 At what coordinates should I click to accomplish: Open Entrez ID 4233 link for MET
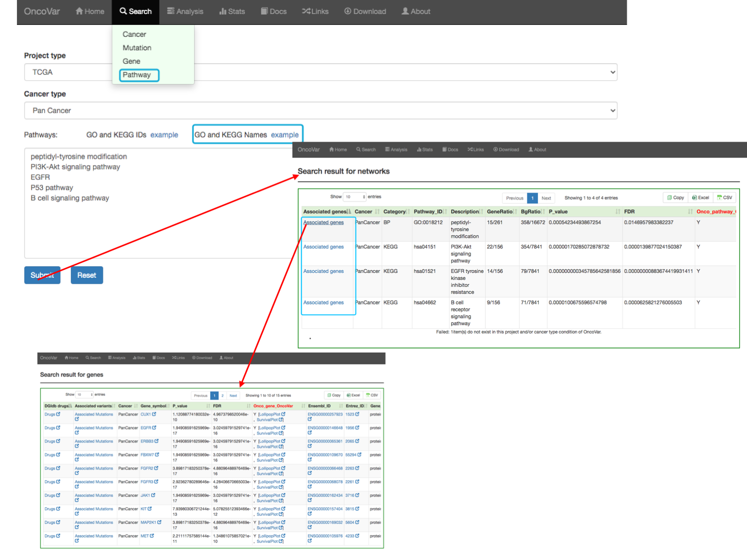[x=352, y=536]
